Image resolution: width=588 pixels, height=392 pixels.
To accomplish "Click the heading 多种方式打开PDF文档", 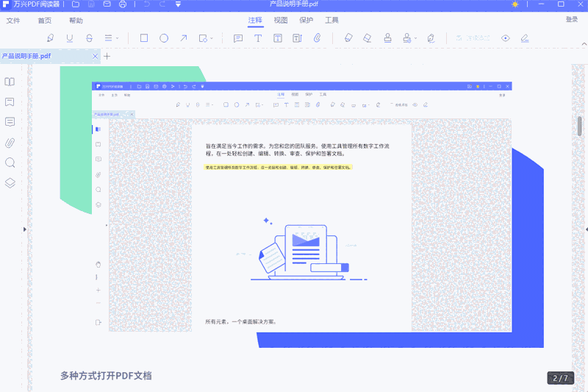I will pos(106,376).
